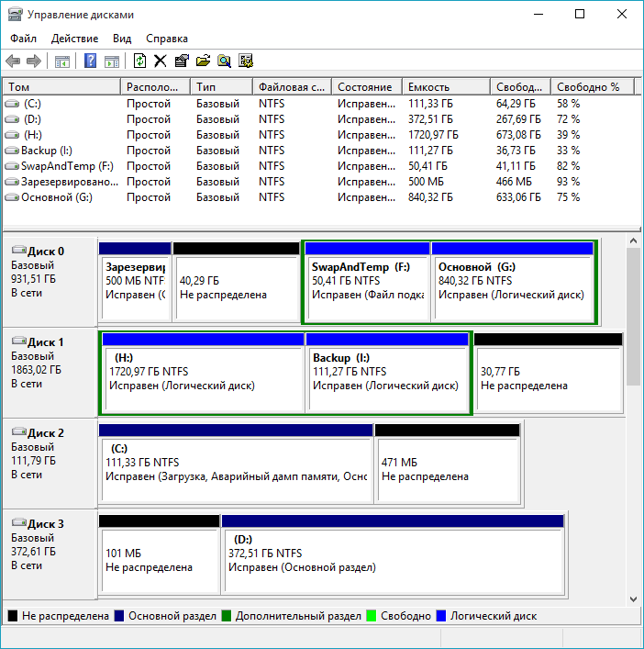Click the Диск 0 disk icon
This screenshot has height=649, width=644.
18,250
